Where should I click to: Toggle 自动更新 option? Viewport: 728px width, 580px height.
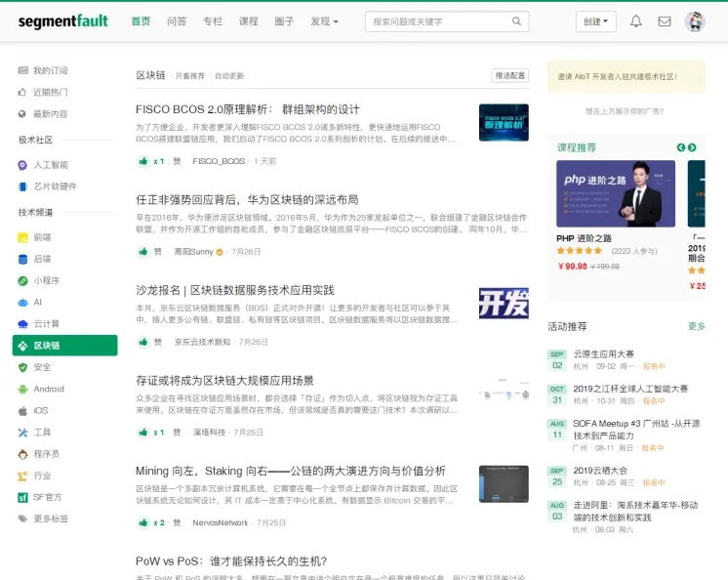click(x=229, y=76)
